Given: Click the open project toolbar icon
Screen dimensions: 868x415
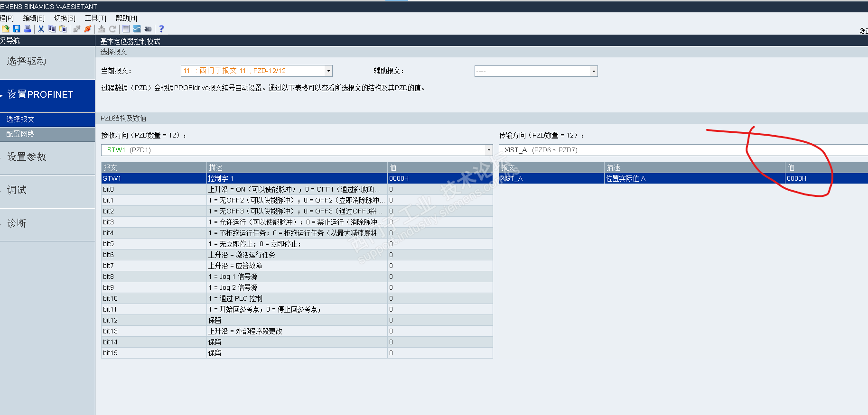Looking at the screenshot, I should 5,29.
